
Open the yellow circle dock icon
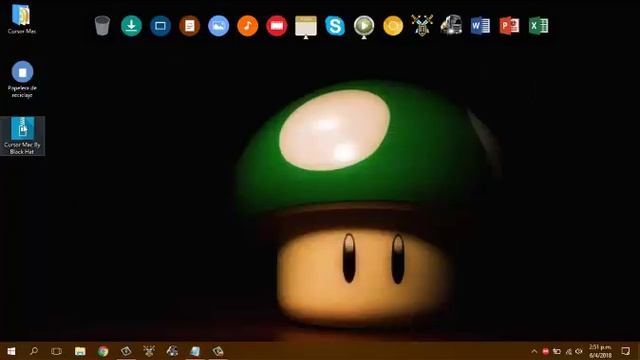click(x=393, y=26)
